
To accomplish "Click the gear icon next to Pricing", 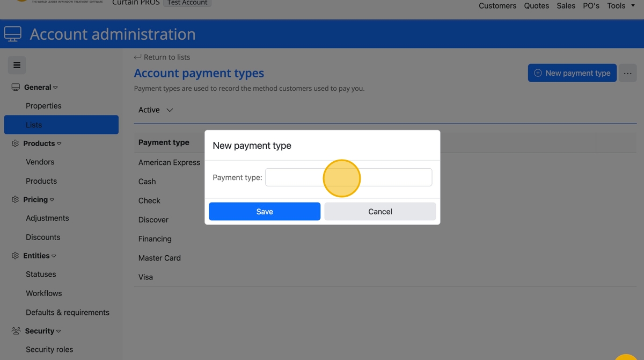I will pyautogui.click(x=15, y=199).
